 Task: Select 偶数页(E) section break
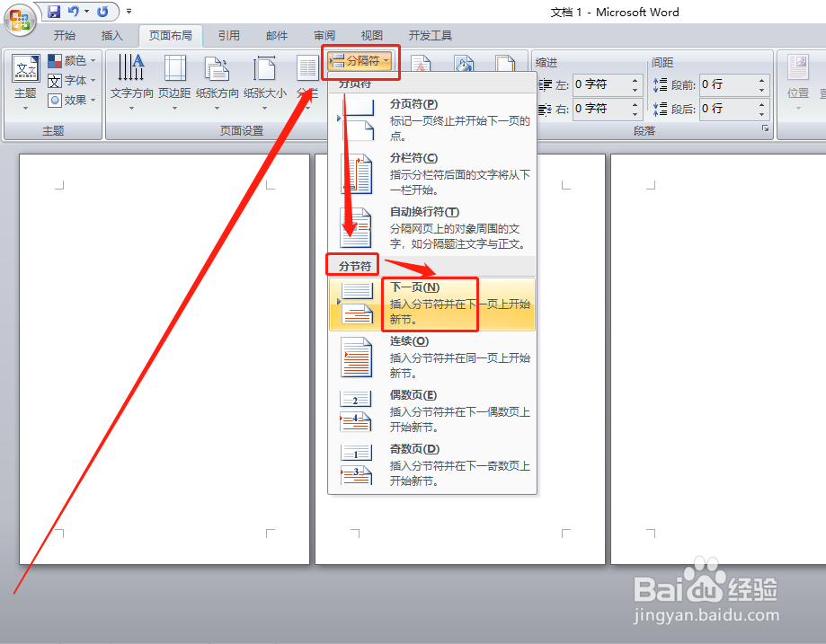click(432, 411)
